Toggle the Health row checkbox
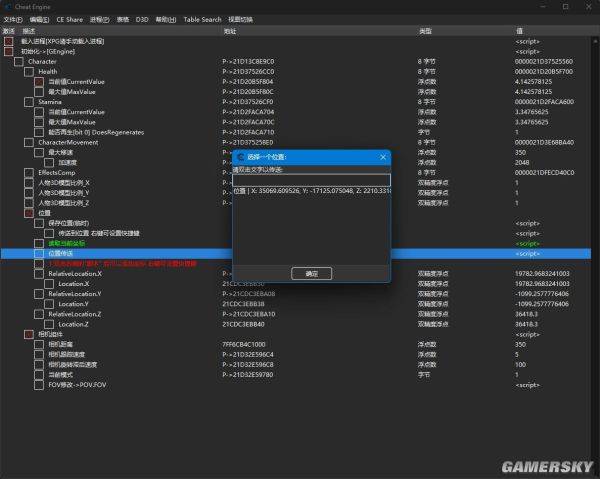 [29, 72]
